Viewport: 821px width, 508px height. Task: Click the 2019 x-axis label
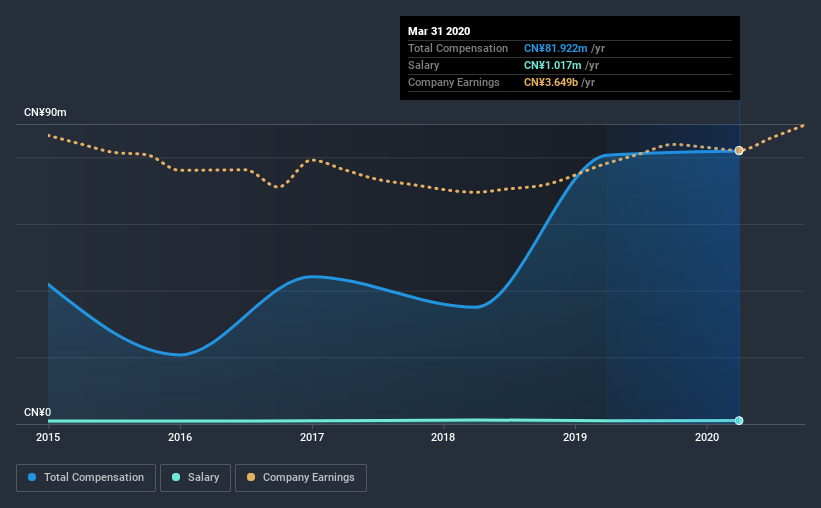point(575,437)
